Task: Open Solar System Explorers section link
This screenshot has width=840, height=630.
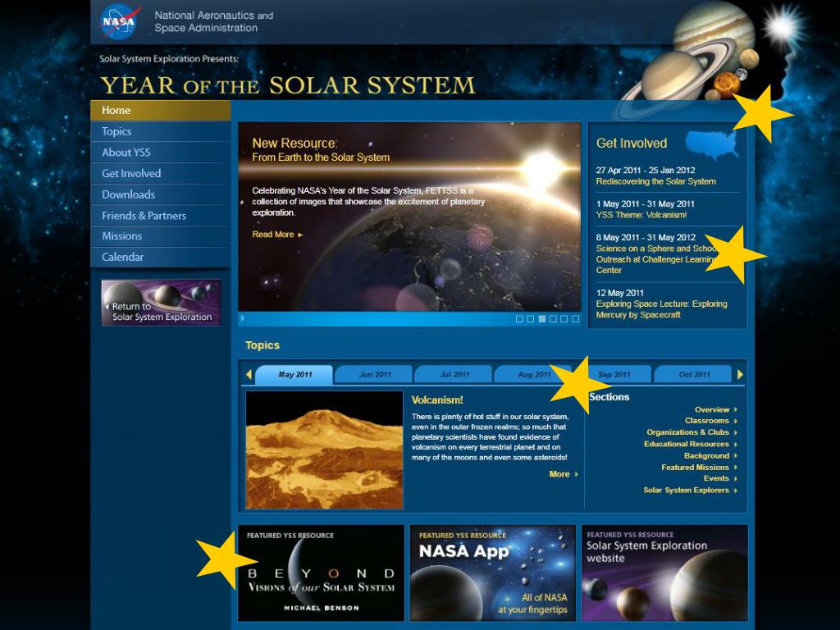Action: 686,491
